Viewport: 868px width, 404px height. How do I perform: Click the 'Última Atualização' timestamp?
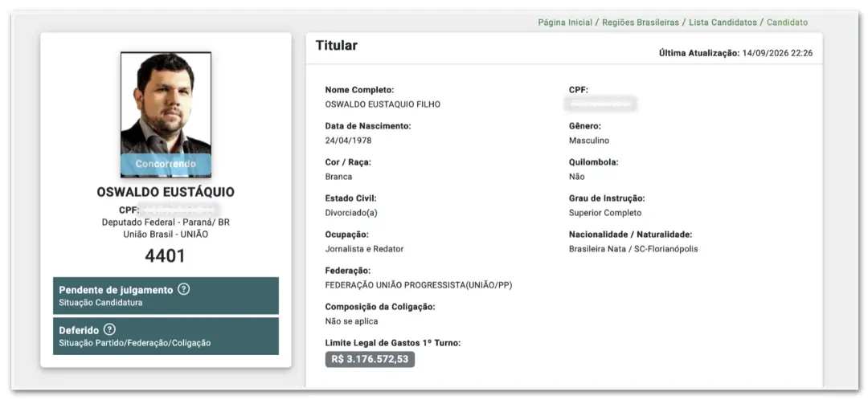735,53
